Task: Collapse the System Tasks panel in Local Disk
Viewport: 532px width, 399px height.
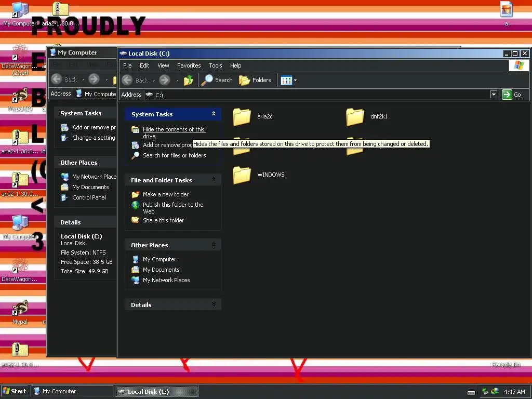Action: (214, 114)
